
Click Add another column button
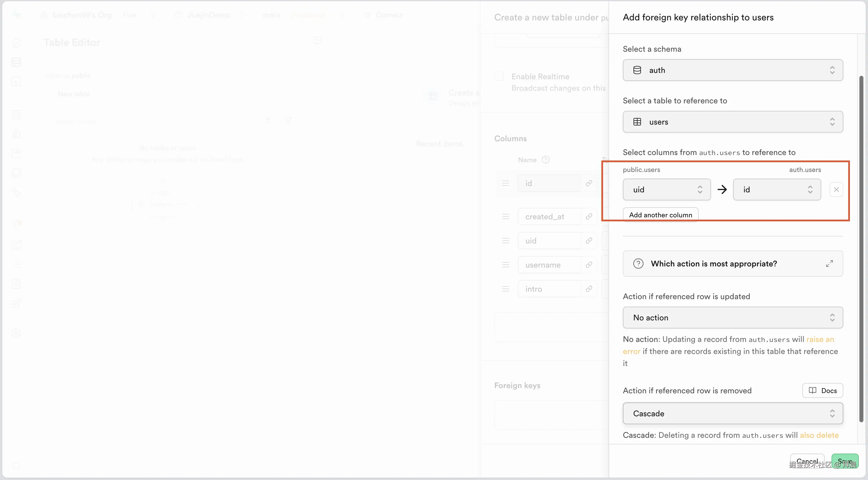660,215
